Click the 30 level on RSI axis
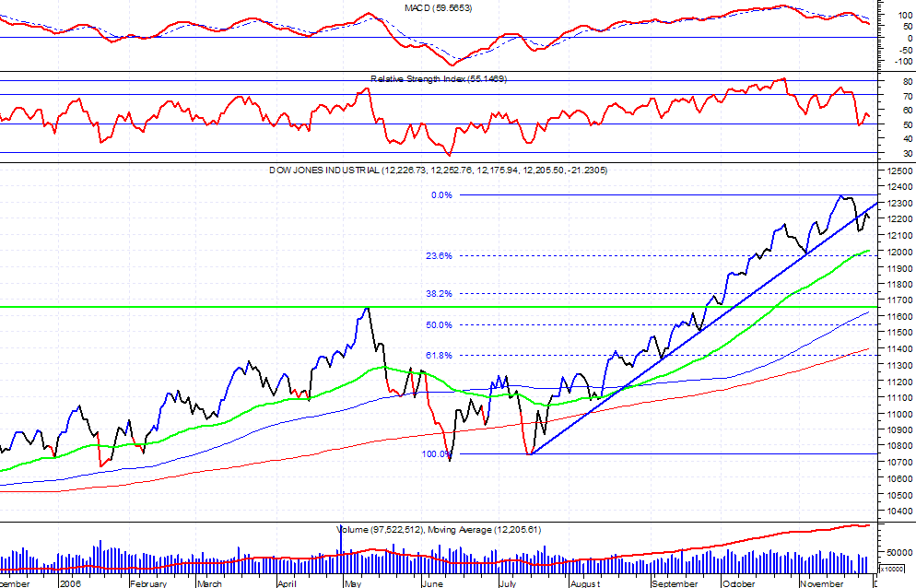 907,154
